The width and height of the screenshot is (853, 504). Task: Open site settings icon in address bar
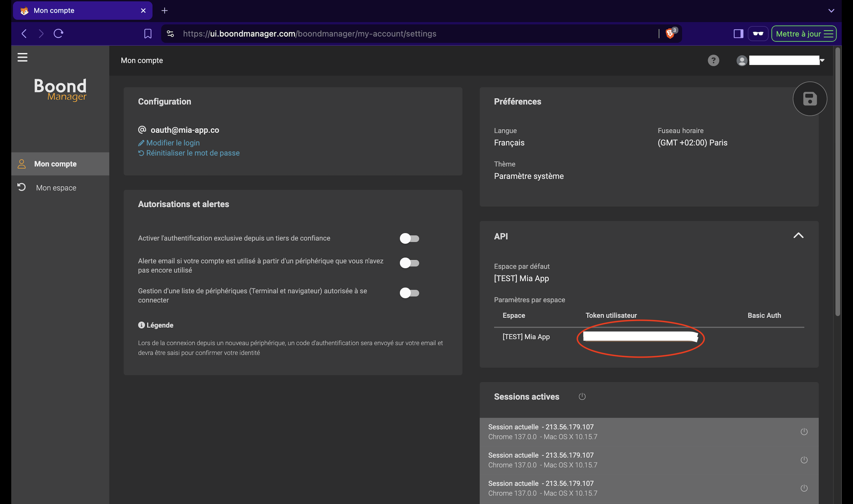(x=170, y=34)
